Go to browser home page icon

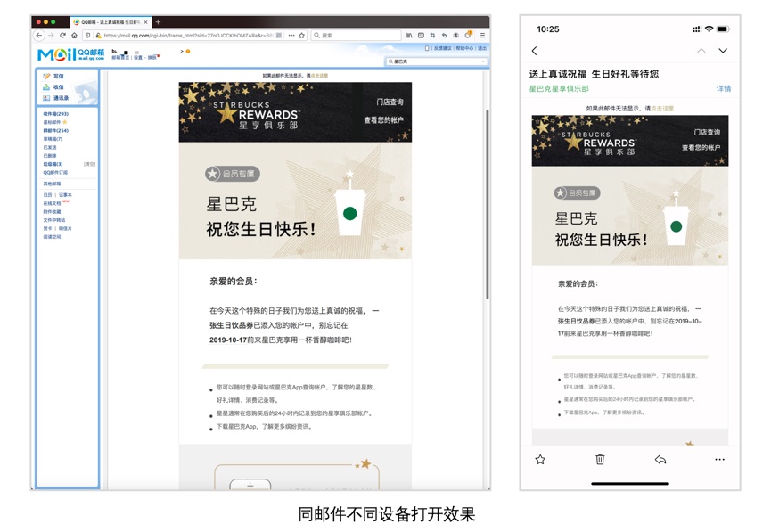click(74, 36)
